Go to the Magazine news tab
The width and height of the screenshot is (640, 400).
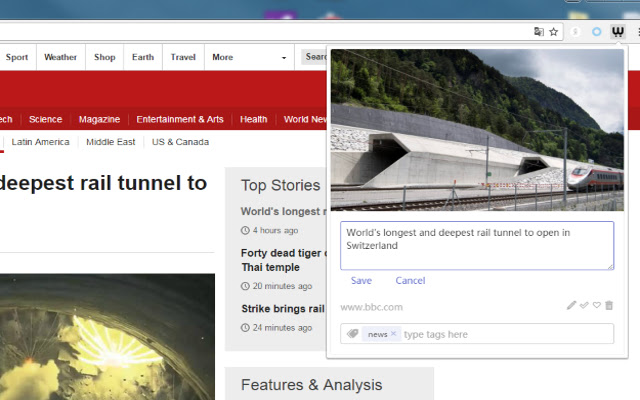(x=99, y=119)
